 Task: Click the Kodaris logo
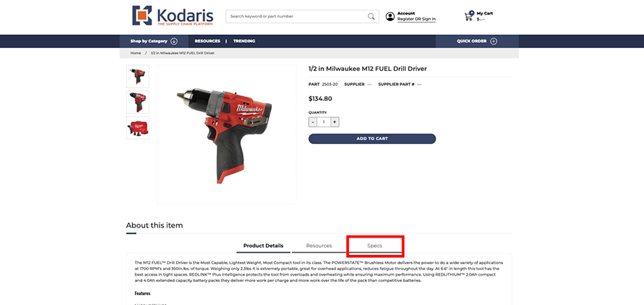[x=172, y=16]
